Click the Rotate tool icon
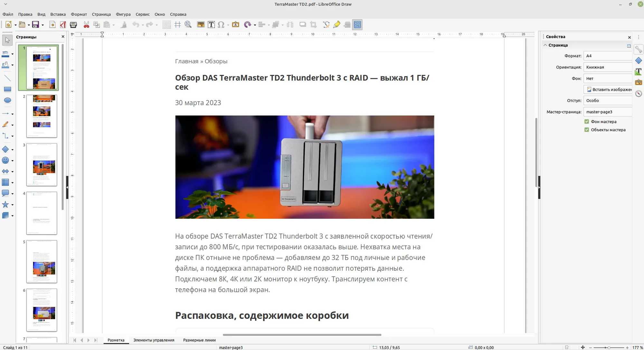Screen dimensions: 644x350 (247, 25)
